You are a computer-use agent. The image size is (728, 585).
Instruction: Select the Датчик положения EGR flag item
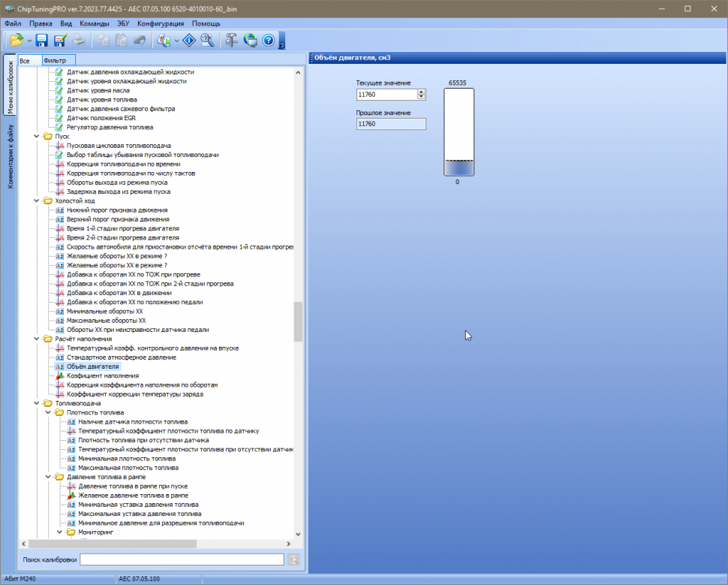pos(101,118)
